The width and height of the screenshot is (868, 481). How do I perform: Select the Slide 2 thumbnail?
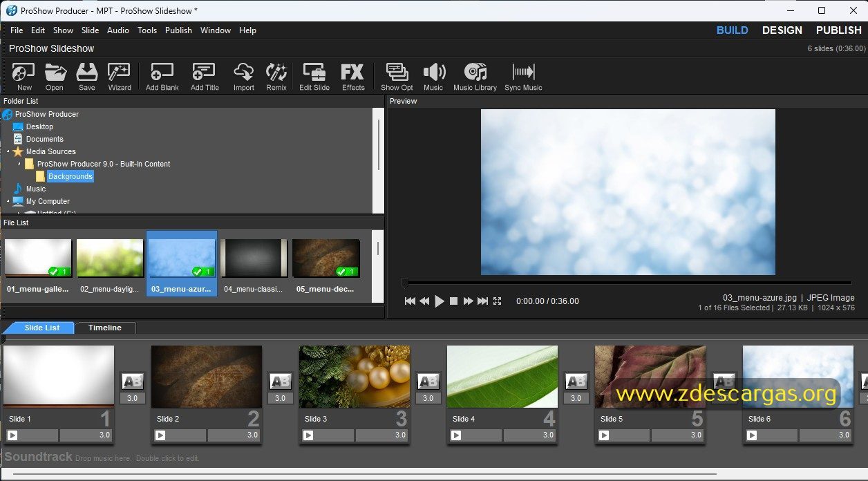coord(207,377)
